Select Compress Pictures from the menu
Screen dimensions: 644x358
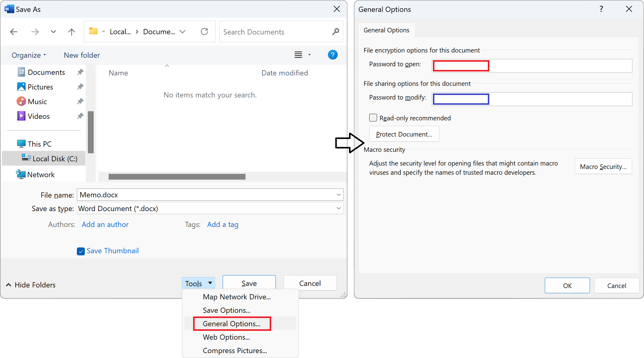coord(235,350)
